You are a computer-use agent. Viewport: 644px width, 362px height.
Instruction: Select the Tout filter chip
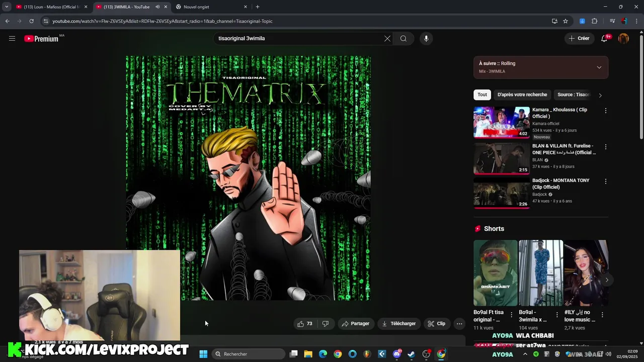482,95
